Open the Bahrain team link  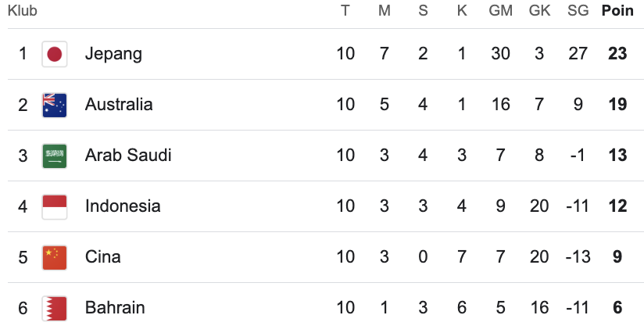(x=115, y=308)
